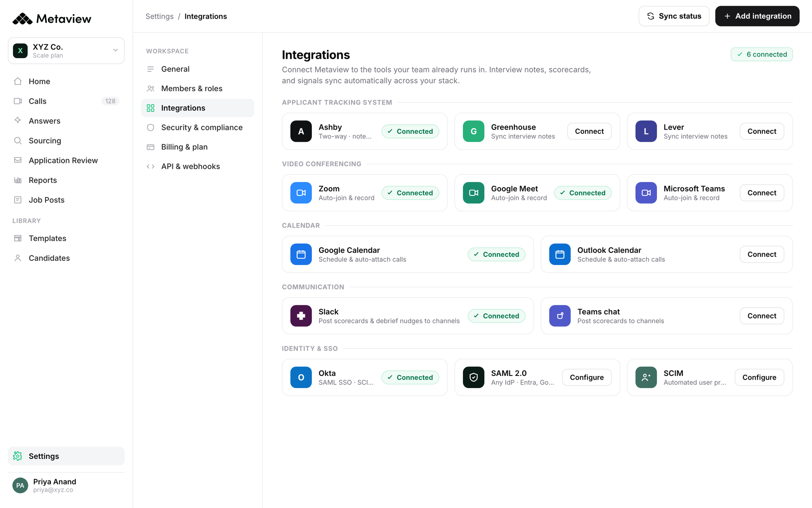Click the SCIM user icon
Image resolution: width=812 pixels, height=508 pixels.
click(646, 377)
